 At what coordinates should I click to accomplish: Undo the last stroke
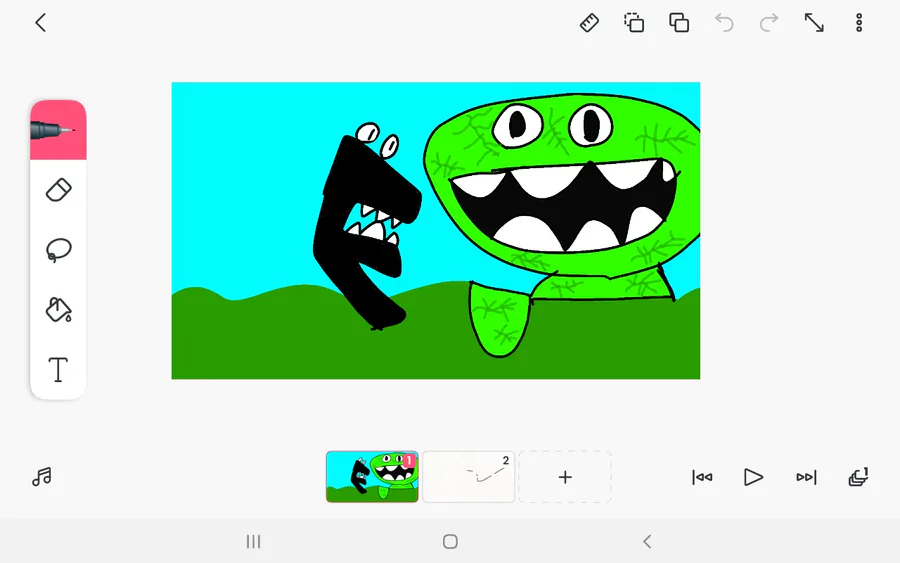[x=724, y=23]
